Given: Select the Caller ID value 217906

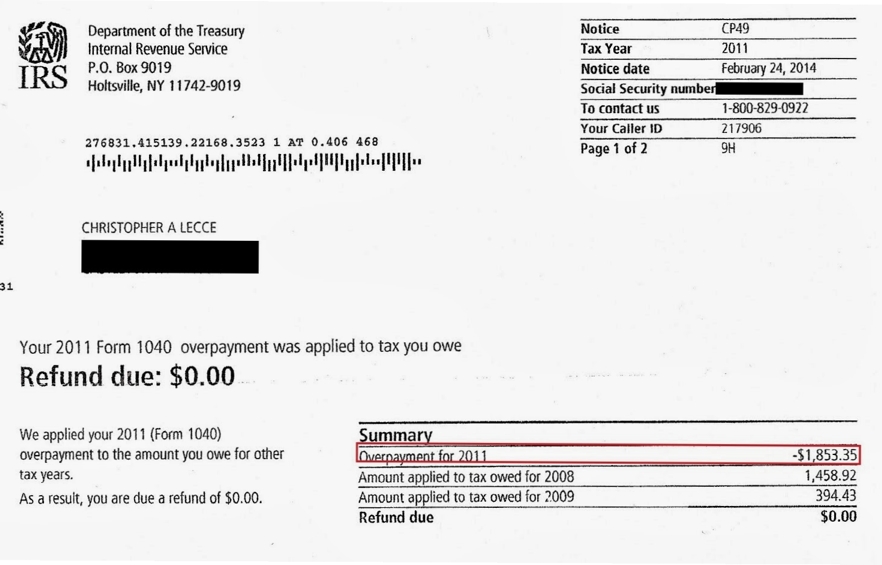Looking at the screenshot, I should click(x=741, y=129).
